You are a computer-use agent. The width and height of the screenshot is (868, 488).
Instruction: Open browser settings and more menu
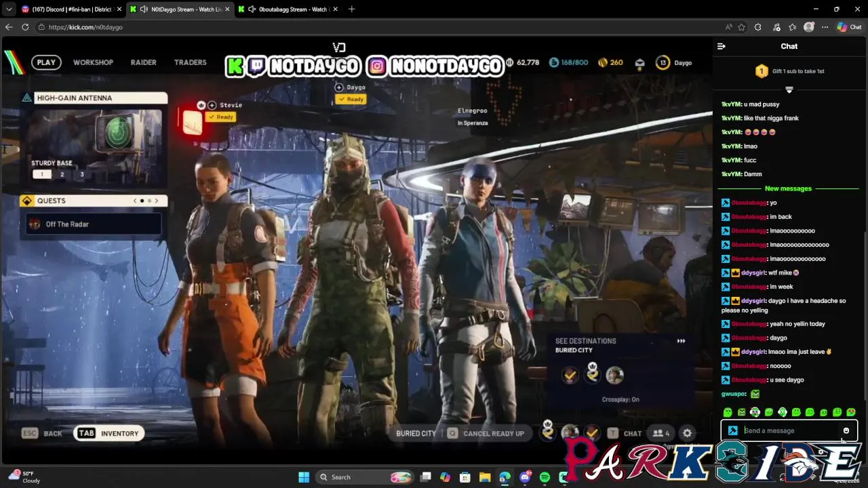tap(825, 27)
